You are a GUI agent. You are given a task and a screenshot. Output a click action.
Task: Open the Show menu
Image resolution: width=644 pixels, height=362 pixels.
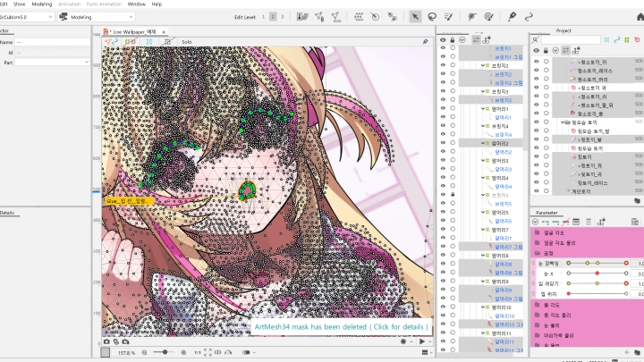(x=19, y=4)
